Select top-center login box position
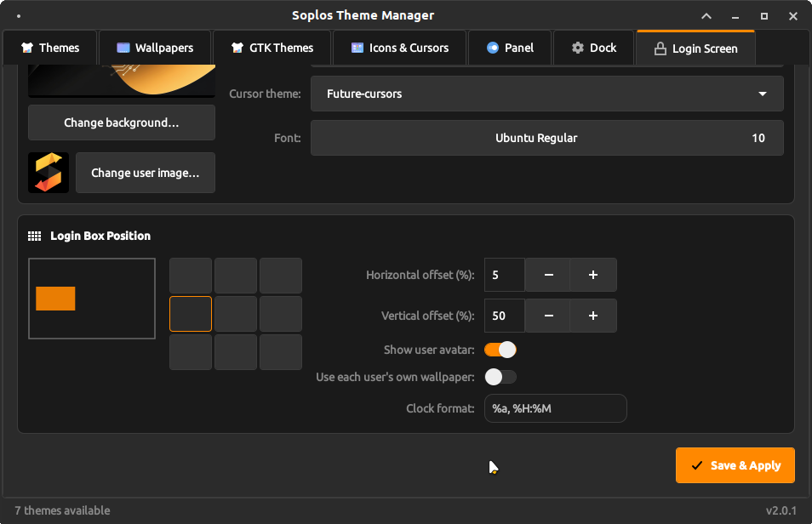 [x=236, y=276]
